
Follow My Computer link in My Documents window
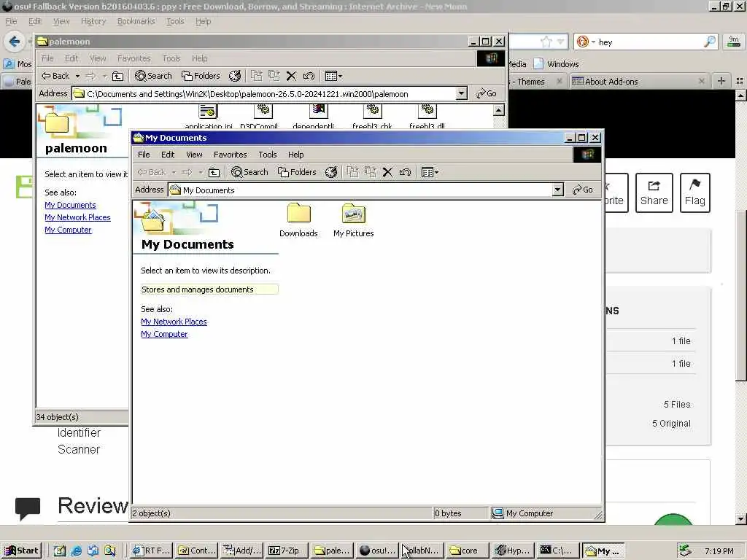pyautogui.click(x=164, y=334)
